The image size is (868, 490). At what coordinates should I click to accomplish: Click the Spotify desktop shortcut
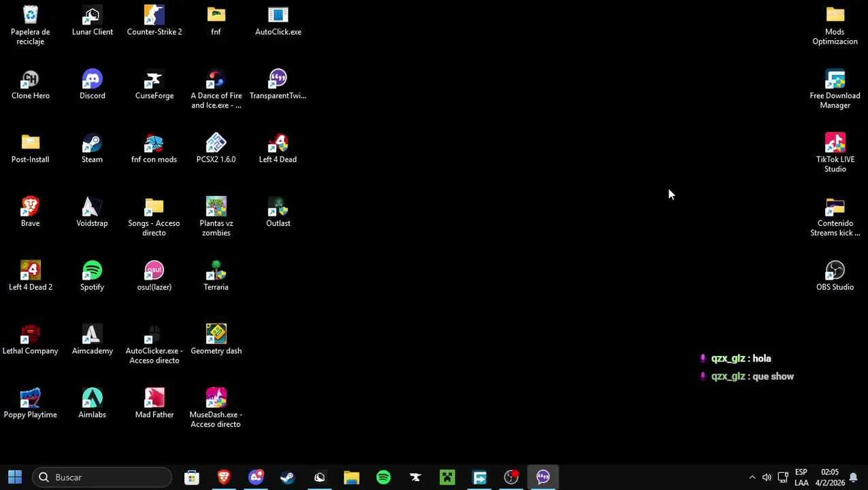(92, 276)
